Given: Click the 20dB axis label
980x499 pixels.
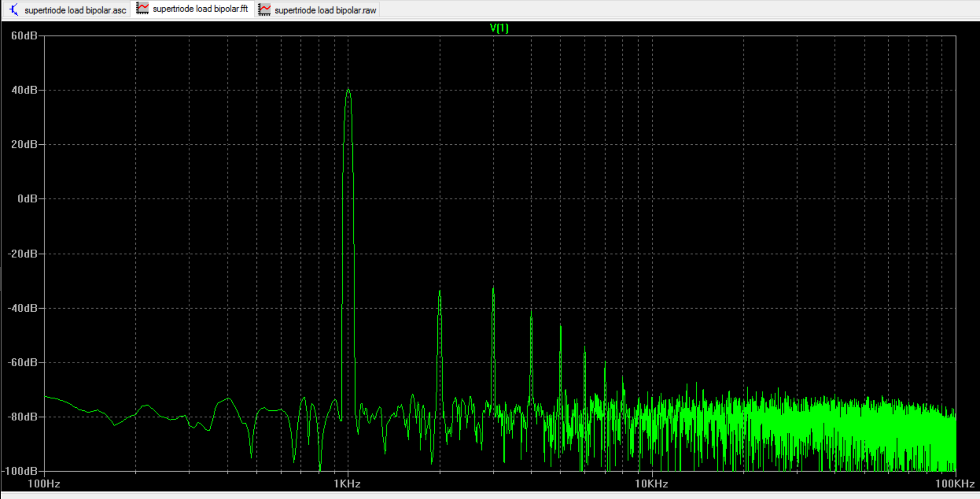Looking at the screenshot, I should (24, 144).
